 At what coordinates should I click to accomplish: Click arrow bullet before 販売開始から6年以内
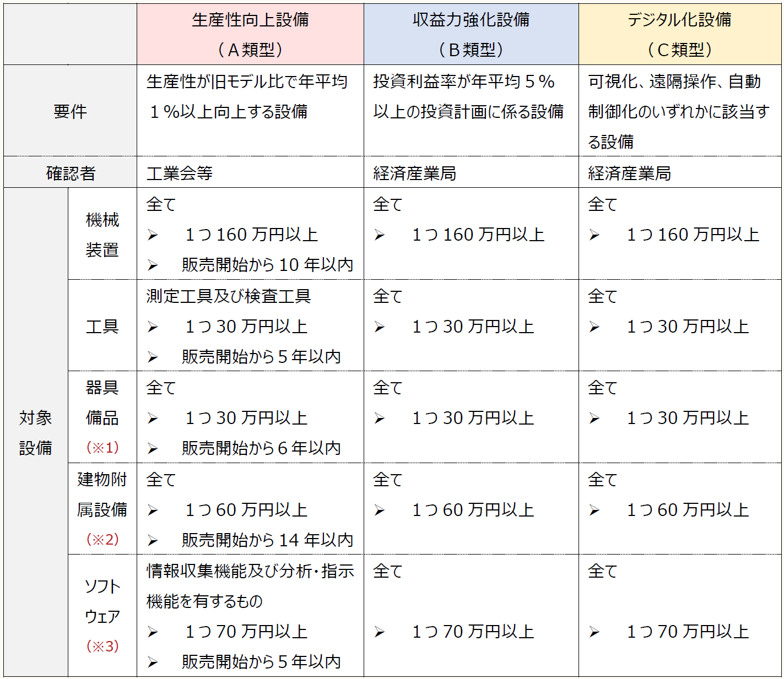point(153,449)
